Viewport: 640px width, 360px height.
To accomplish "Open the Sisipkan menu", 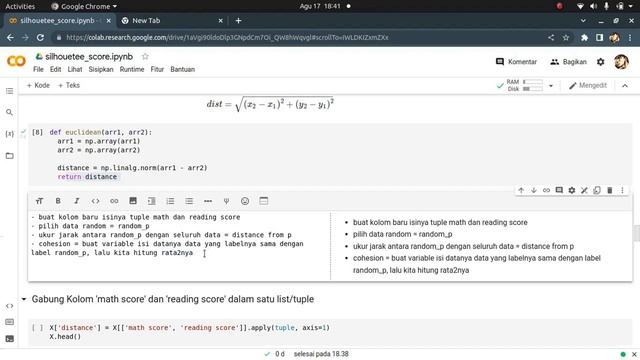I will (x=101, y=69).
